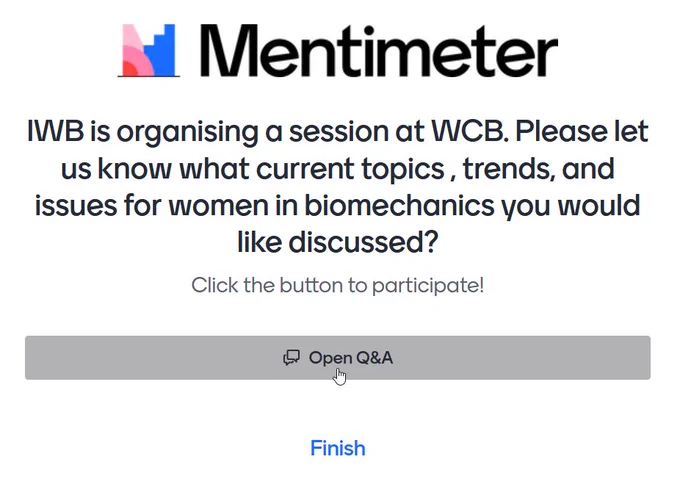Click the word "biomechanics" in the question
The width and height of the screenshot is (680, 498).
(x=399, y=205)
